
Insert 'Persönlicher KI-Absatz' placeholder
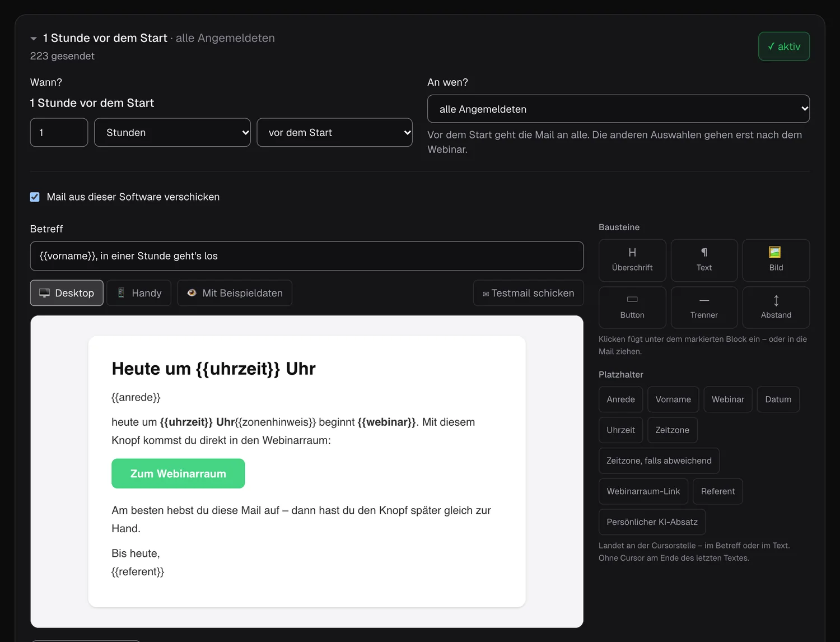[x=652, y=522]
